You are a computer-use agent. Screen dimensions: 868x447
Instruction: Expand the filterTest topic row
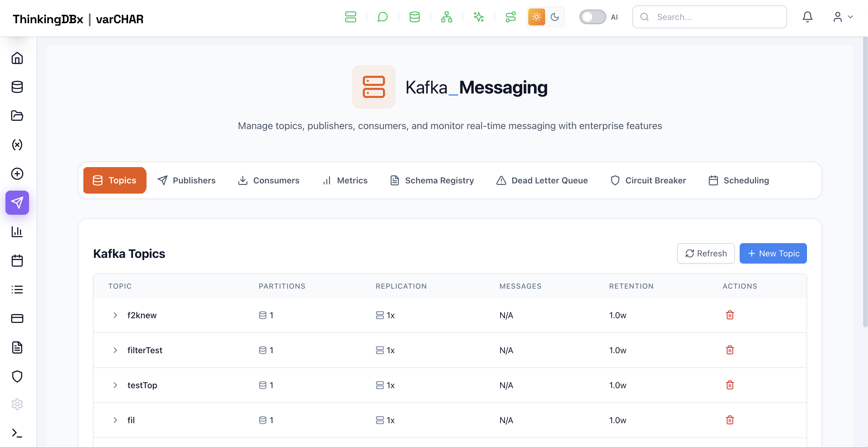[115, 350]
